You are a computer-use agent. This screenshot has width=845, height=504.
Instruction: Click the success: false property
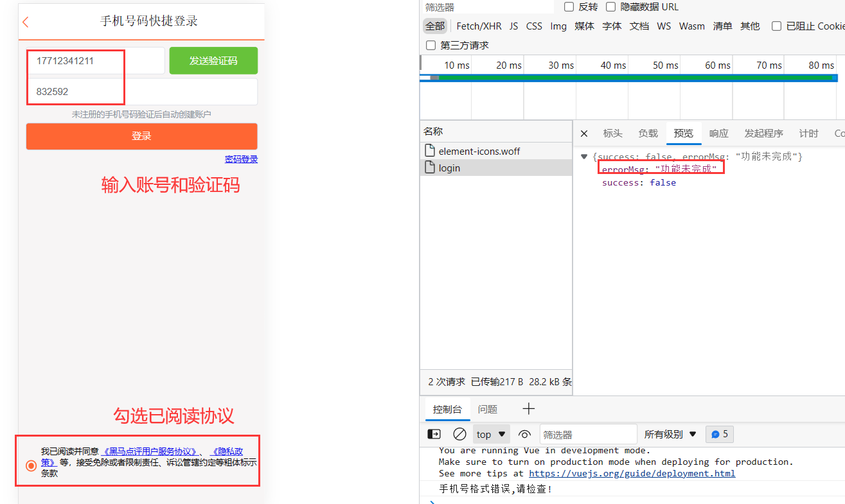639,182
